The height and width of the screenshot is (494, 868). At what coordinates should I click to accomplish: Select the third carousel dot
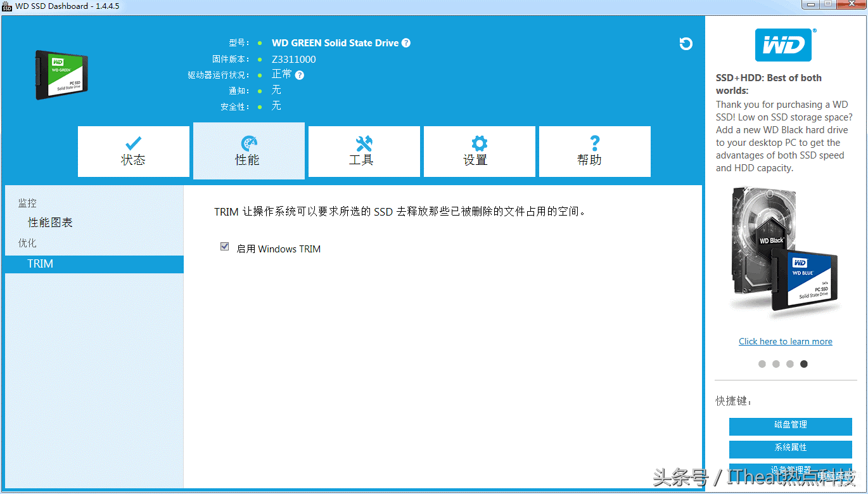point(790,364)
